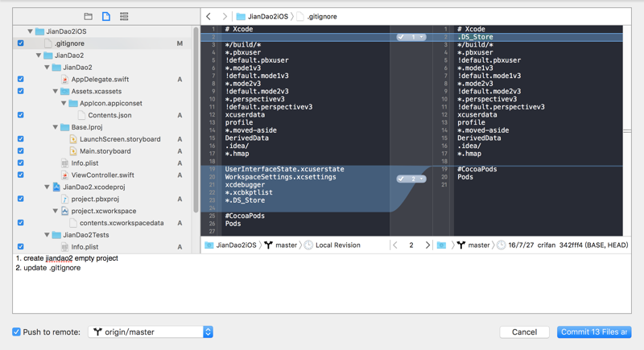Click Assets.xcassets folder icon
This screenshot has width=644, height=350.
(x=64, y=91)
